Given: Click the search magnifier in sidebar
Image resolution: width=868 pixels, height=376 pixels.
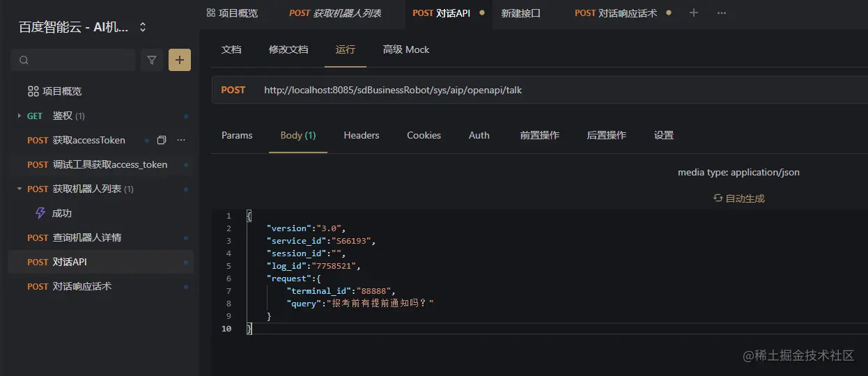Looking at the screenshot, I should 24,61.
